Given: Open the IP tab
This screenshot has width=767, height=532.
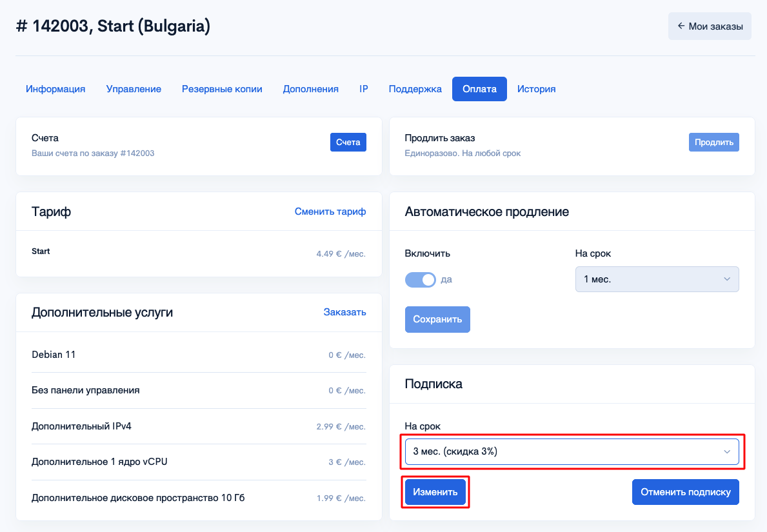Looking at the screenshot, I should 363,89.
